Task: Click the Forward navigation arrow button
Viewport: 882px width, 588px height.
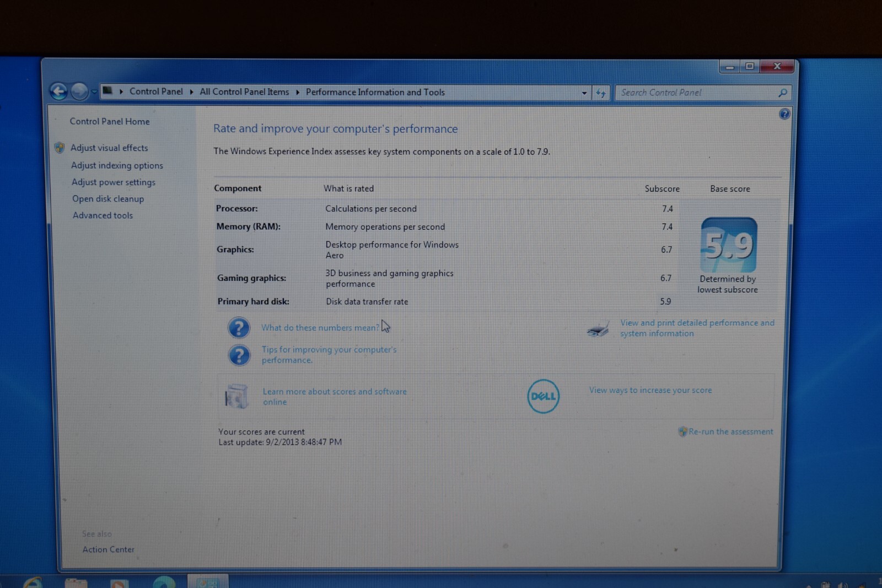Action: click(79, 91)
